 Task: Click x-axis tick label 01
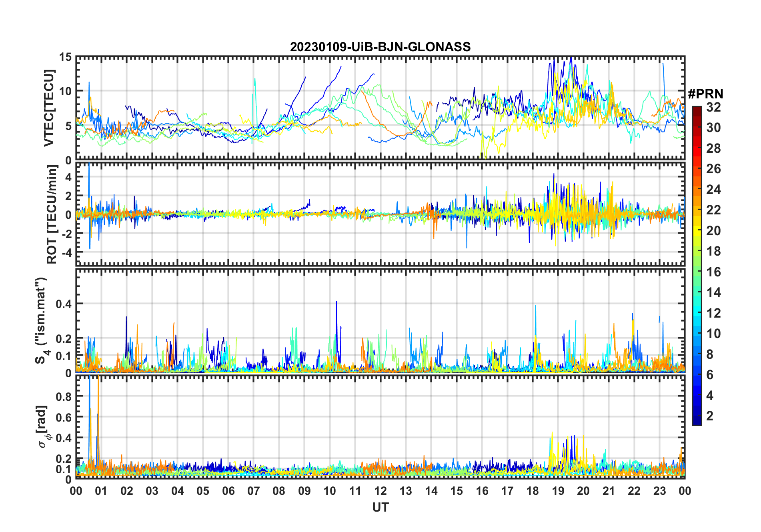[101, 491]
